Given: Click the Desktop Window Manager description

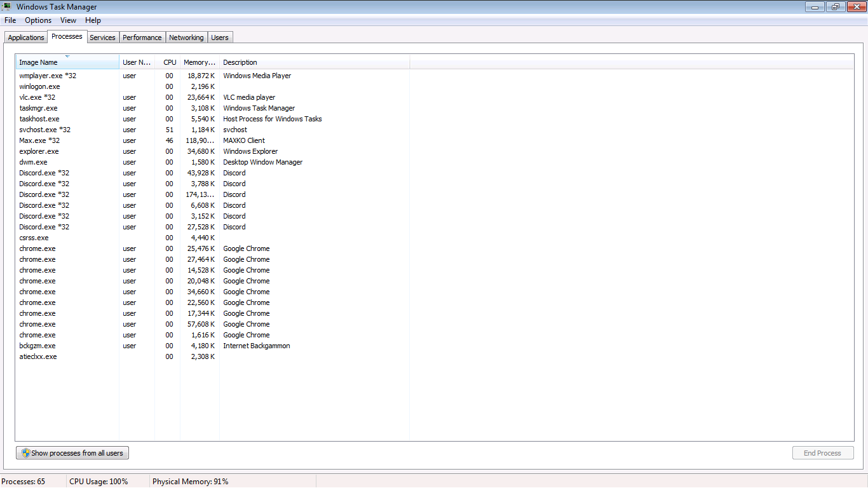Looking at the screenshot, I should [x=262, y=162].
